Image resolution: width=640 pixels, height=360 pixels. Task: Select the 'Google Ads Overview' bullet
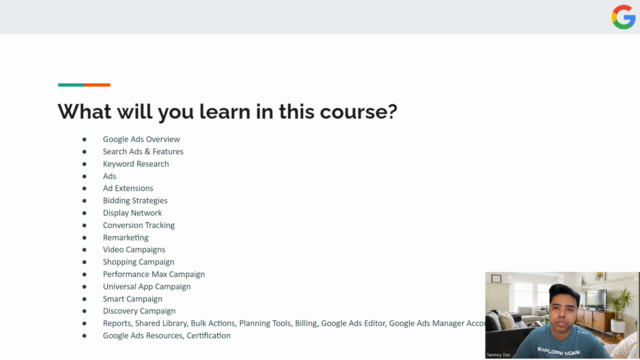(x=141, y=139)
